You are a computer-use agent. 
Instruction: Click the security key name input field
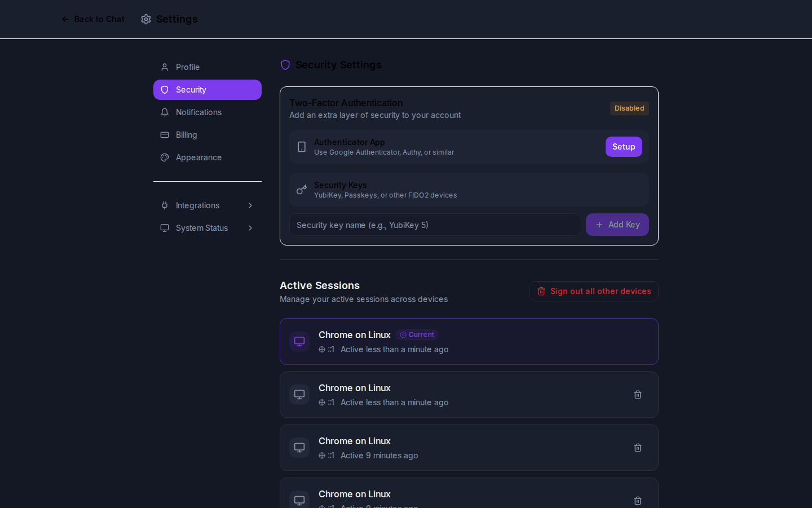(435, 225)
